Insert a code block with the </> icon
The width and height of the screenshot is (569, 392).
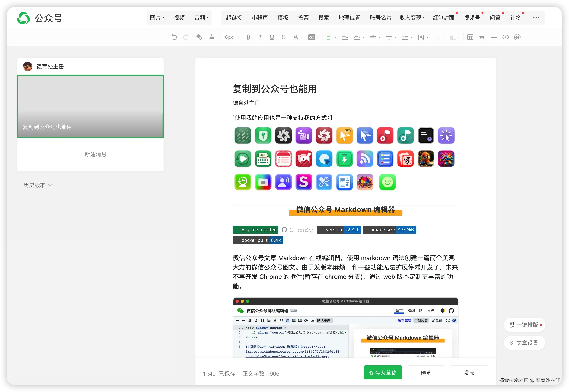506,37
